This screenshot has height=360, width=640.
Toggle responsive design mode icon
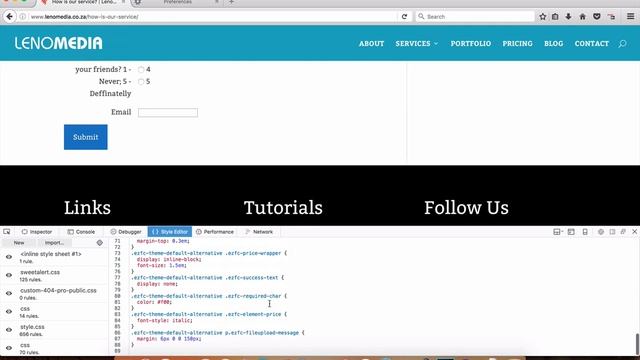click(x=585, y=232)
